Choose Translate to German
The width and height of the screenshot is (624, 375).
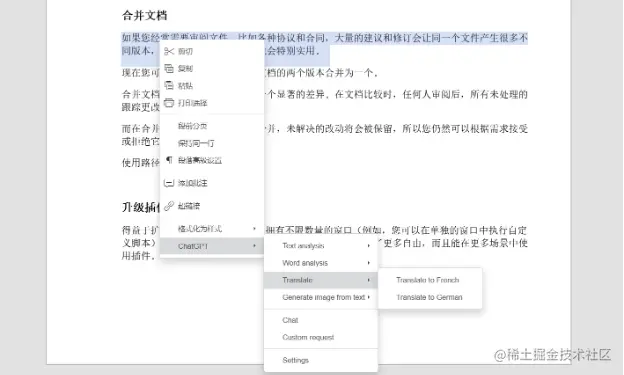tap(430, 297)
